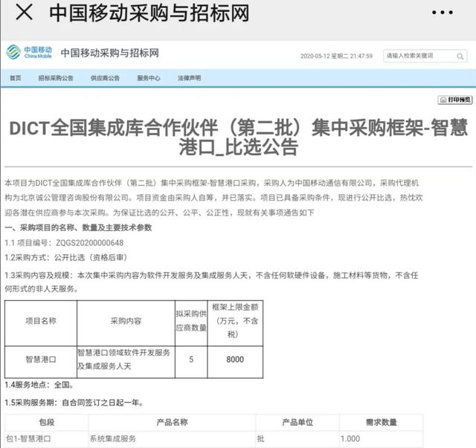
Task: Click the 系统集成服务 product name cell
Action: click(113, 439)
